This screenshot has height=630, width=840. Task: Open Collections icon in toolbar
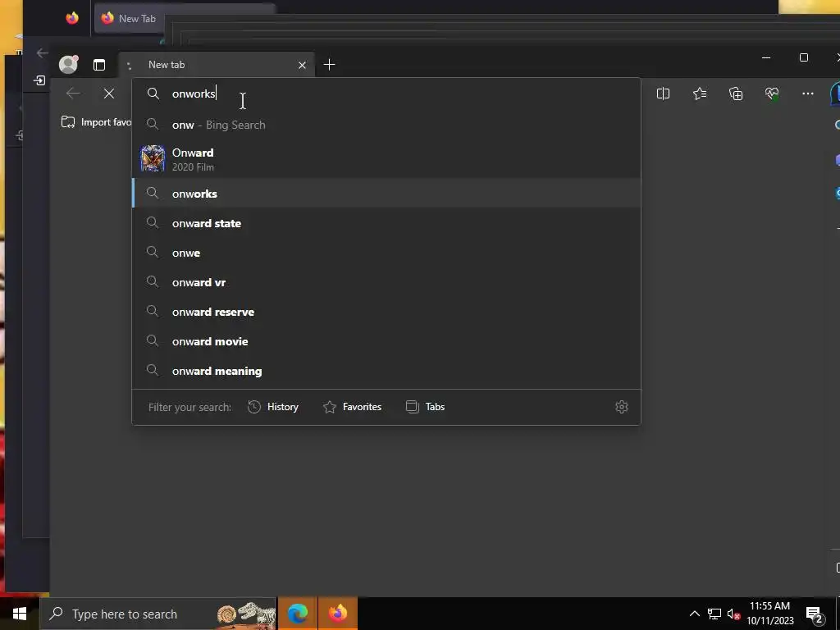pyautogui.click(x=736, y=94)
